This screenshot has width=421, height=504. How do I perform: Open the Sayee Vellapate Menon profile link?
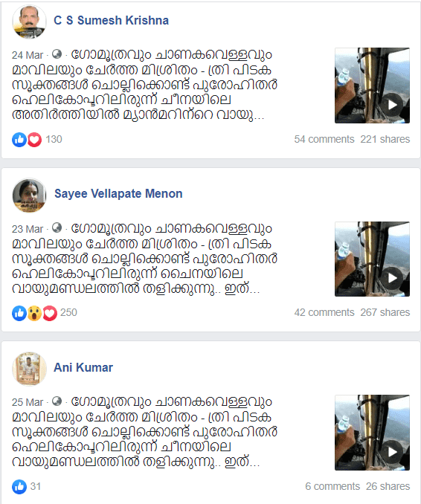[118, 193]
